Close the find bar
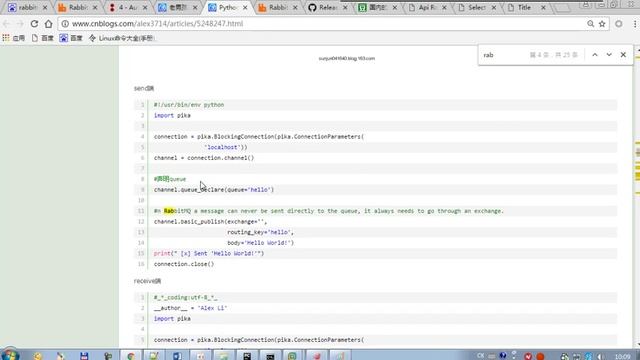Viewport: 640px width, 360px height. (x=623, y=55)
